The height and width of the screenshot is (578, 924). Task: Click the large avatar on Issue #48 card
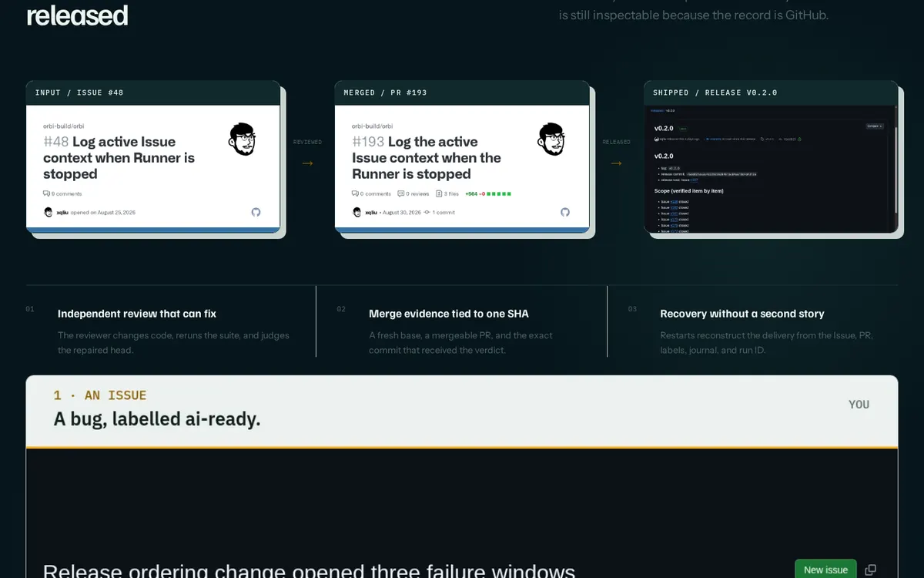point(242,139)
